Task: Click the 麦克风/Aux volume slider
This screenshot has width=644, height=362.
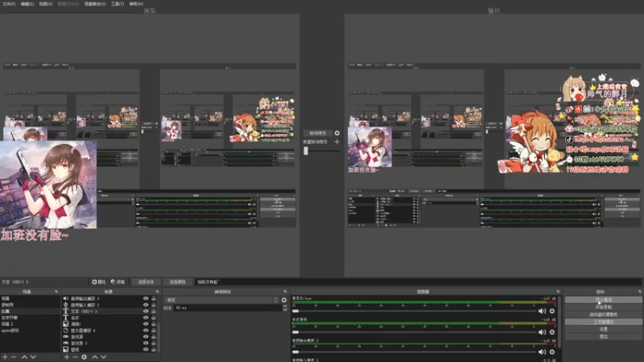Action: click(x=415, y=311)
